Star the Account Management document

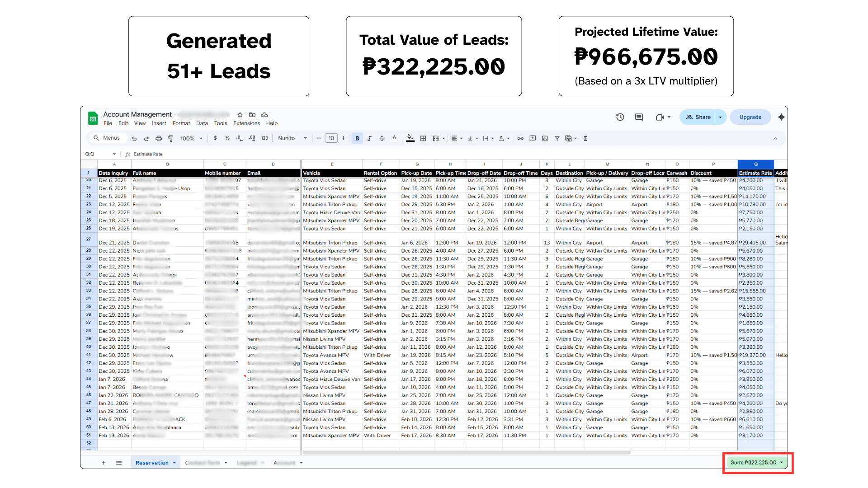[240, 115]
